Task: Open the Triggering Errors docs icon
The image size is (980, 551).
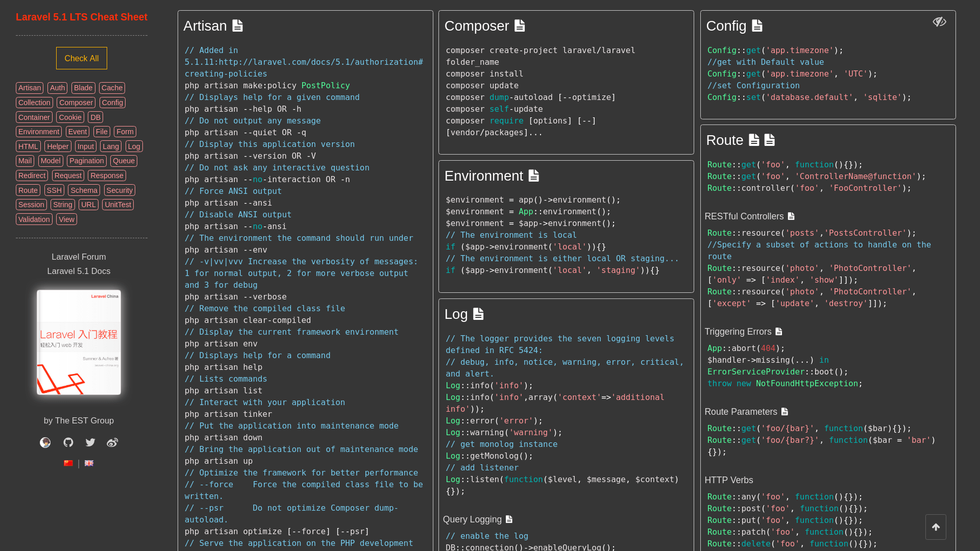Action: (779, 332)
